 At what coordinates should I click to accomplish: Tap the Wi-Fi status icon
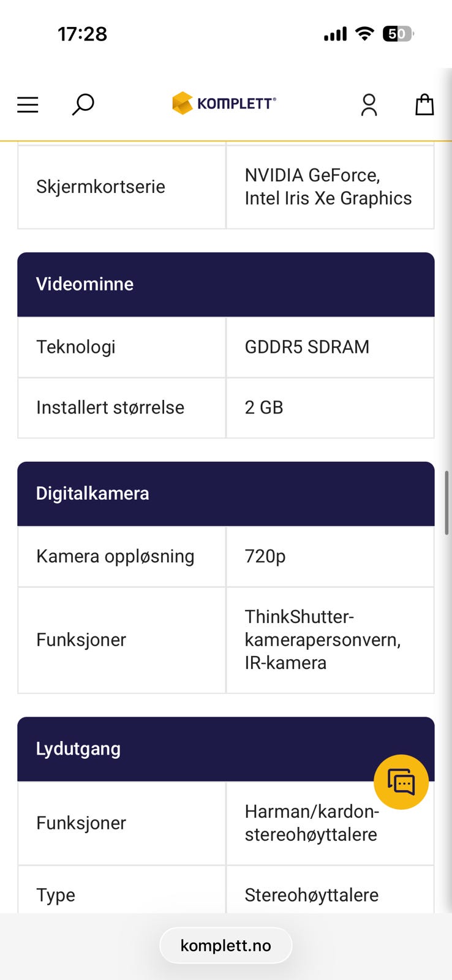pos(364,34)
